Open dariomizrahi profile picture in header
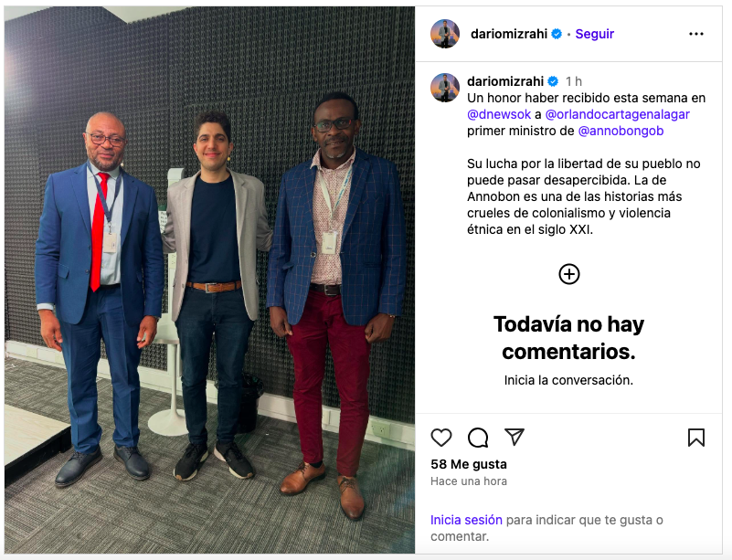 click(x=444, y=34)
